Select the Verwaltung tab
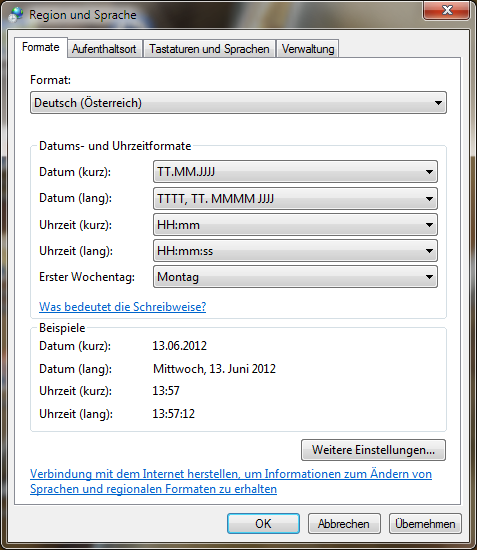 pyautogui.click(x=308, y=49)
